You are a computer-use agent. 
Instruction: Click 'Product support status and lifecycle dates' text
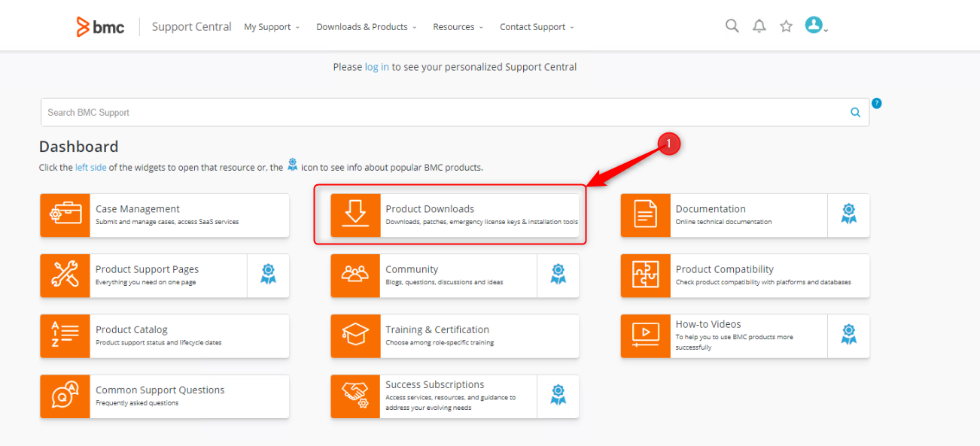158,342
